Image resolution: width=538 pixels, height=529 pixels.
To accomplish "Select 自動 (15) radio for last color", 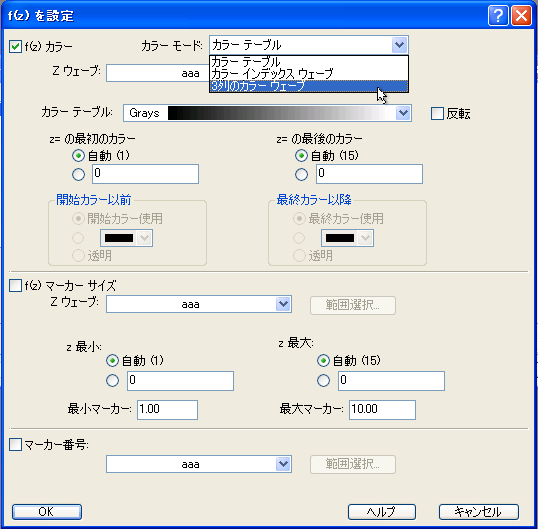I will pos(301,156).
